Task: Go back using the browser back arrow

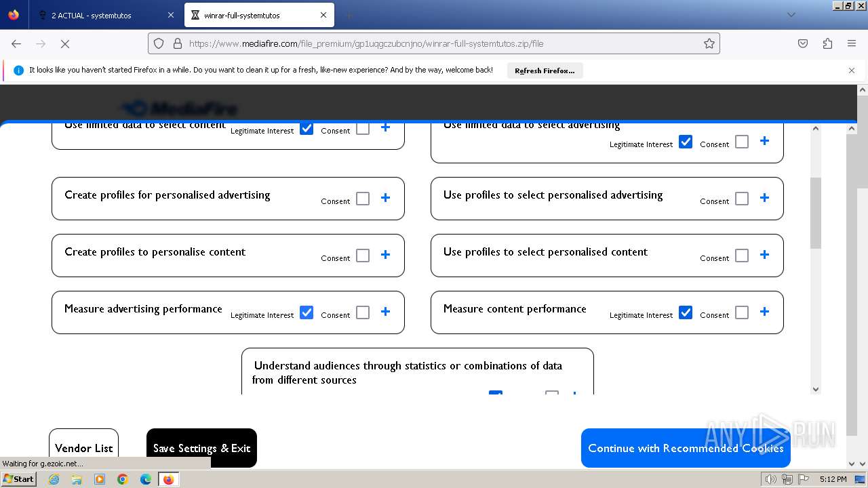Action: [16, 43]
